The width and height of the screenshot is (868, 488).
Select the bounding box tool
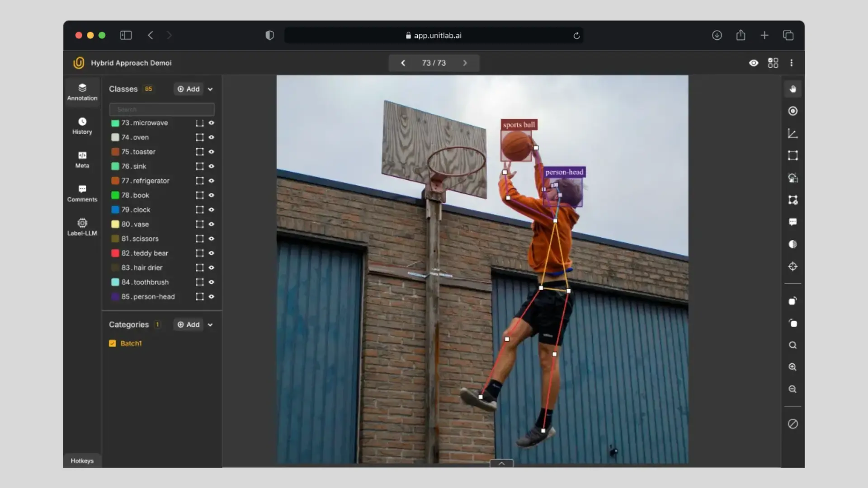(x=793, y=155)
